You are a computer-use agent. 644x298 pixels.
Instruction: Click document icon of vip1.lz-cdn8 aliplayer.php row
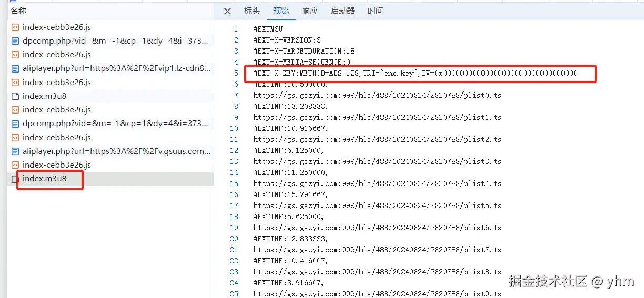point(15,68)
